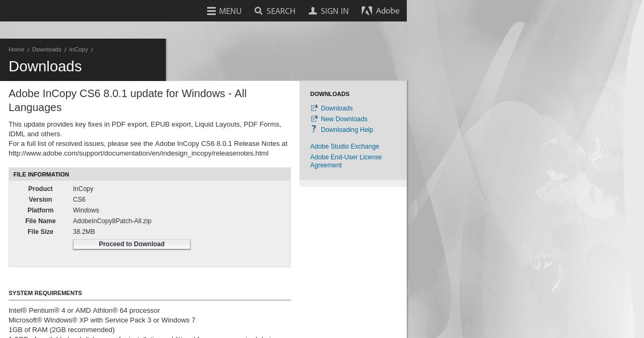Click the SIGN IN person icon

tap(313, 11)
